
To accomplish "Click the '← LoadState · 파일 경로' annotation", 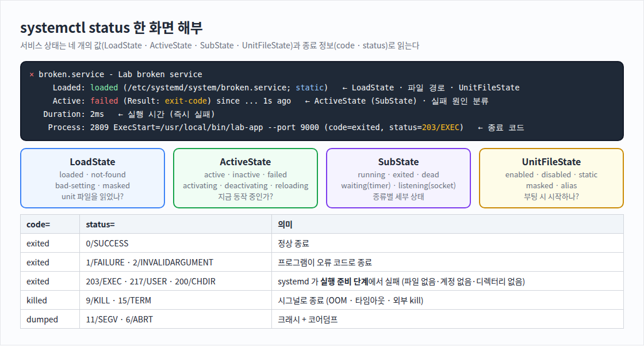I will pos(395,88).
